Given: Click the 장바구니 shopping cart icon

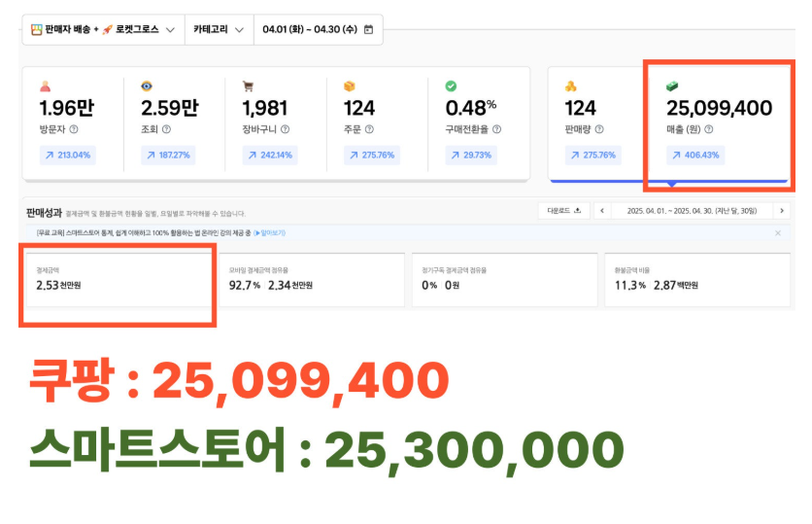Looking at the screenshot, I should (x=248, y=86).
